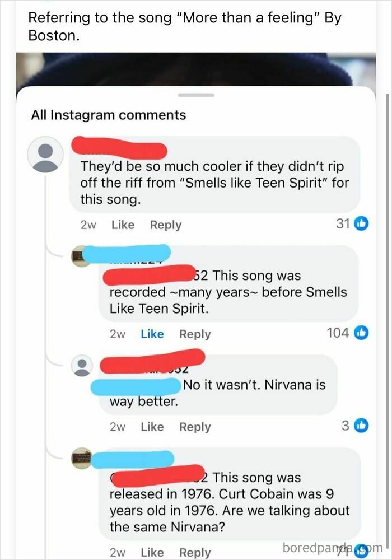Open the 31 reaction count details
The image size is (392, 560).
coord(342,224)
